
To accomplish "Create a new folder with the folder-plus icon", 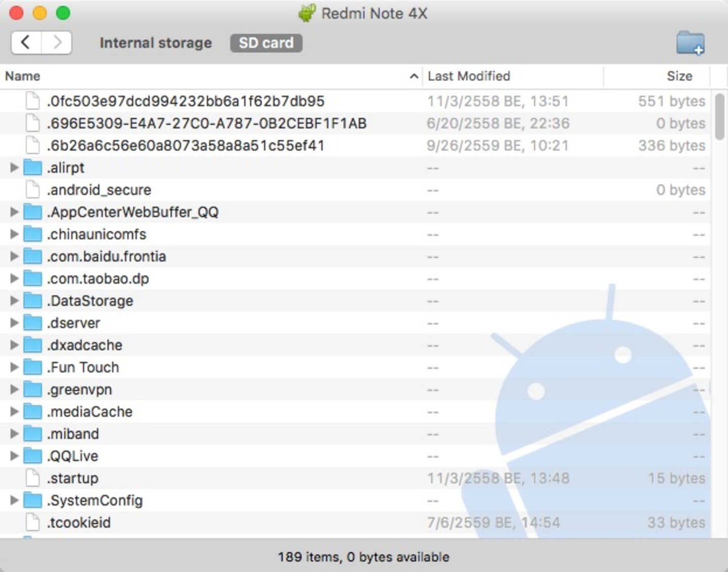I will point(691,43).
